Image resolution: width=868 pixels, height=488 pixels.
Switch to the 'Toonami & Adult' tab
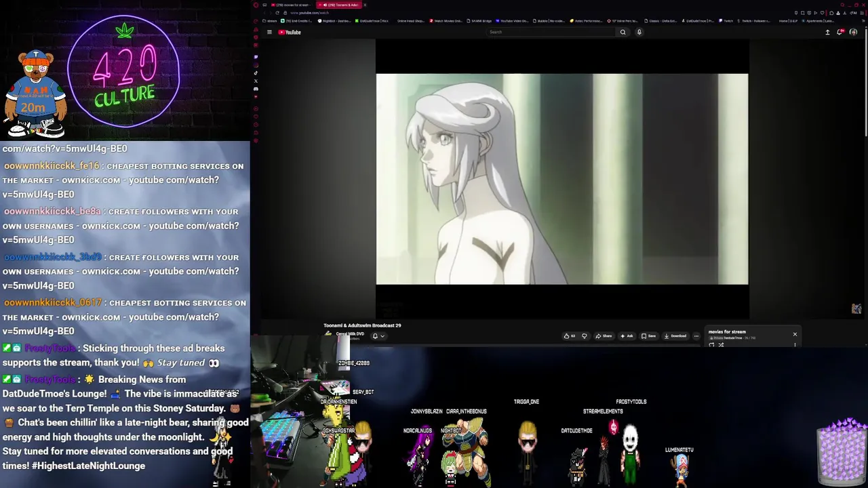click(339, 5)
